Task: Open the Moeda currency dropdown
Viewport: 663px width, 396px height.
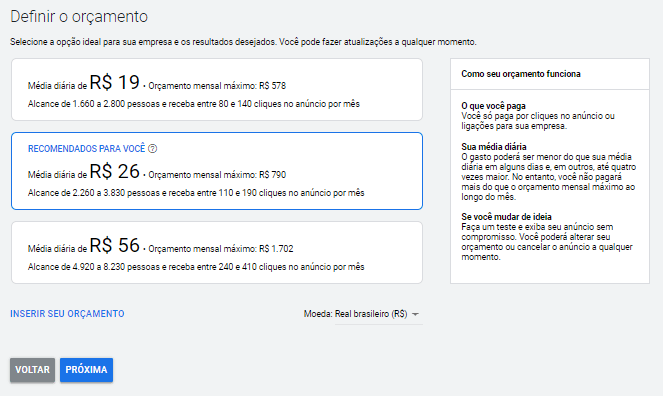Action: [378, 314]
